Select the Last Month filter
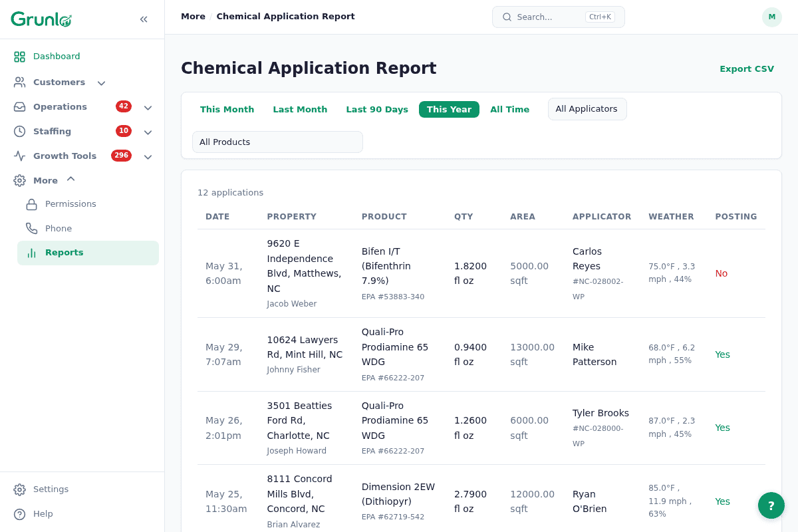This screenshot has height=532, width=798. (x=300, y=110)
